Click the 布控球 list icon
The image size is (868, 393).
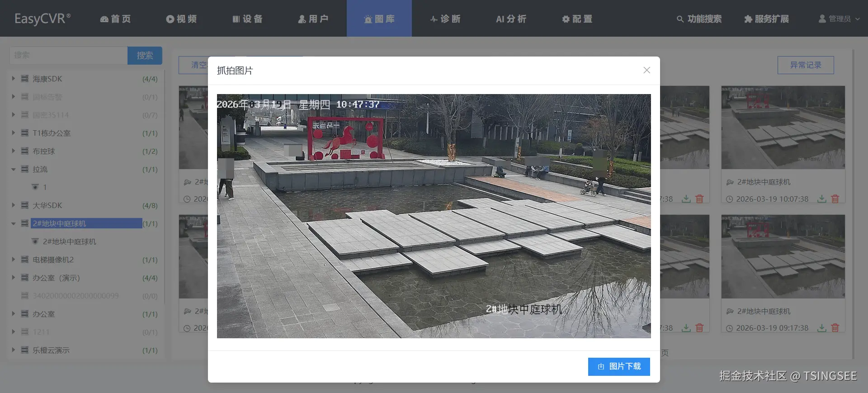(x=25, y=151)
